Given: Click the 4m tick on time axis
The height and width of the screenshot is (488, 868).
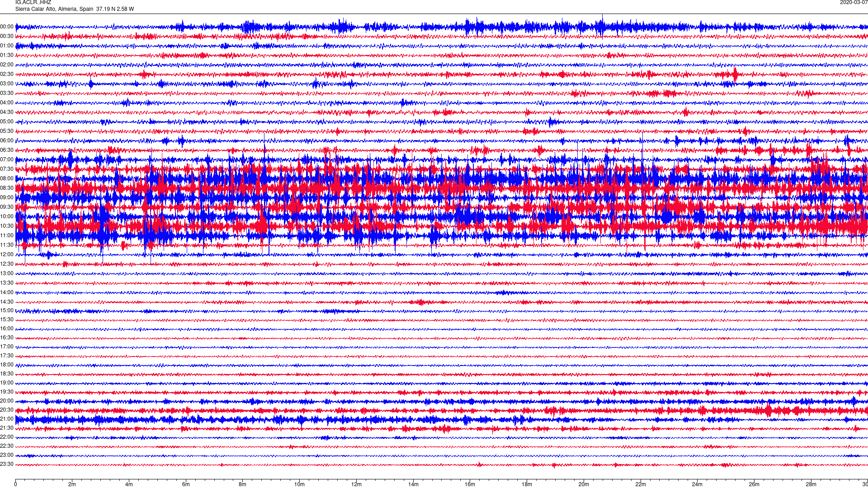Looking at the screenshot, I should [x=129, y=484].
